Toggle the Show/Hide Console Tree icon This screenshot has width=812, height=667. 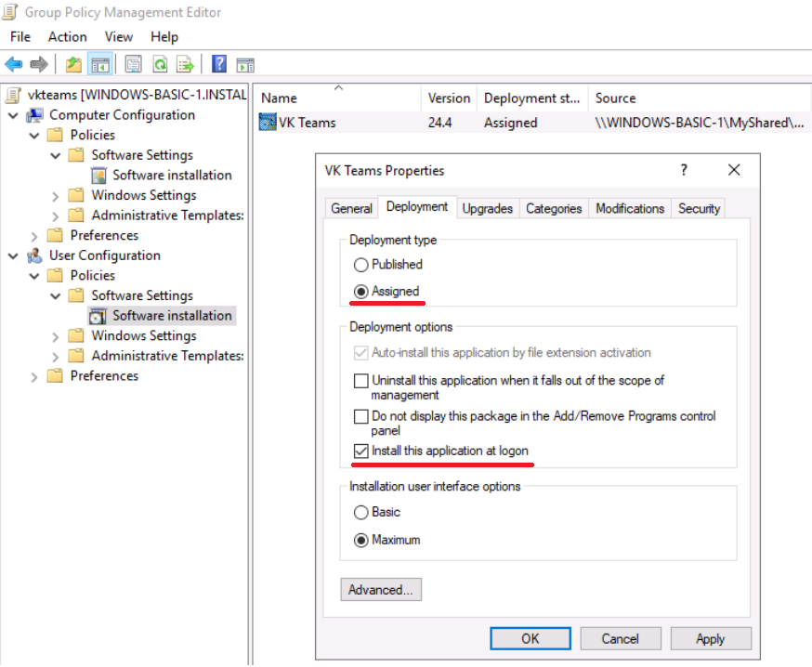[100, 64]
